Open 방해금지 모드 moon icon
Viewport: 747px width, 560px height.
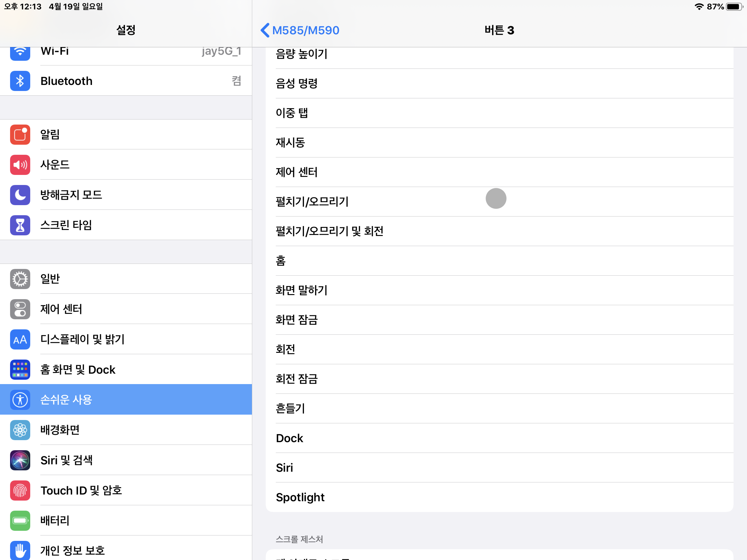click(20, 195)
